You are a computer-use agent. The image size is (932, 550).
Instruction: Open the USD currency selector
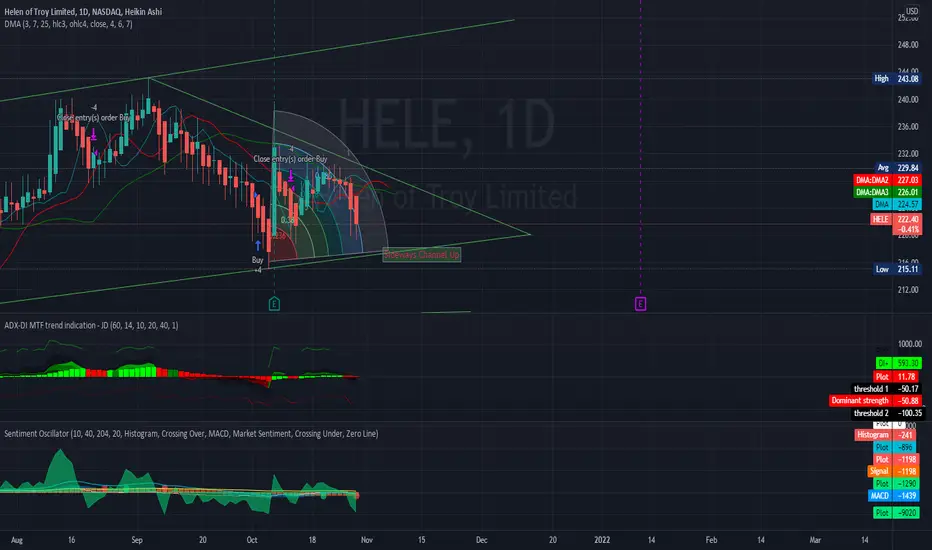[x=912, y=11]
